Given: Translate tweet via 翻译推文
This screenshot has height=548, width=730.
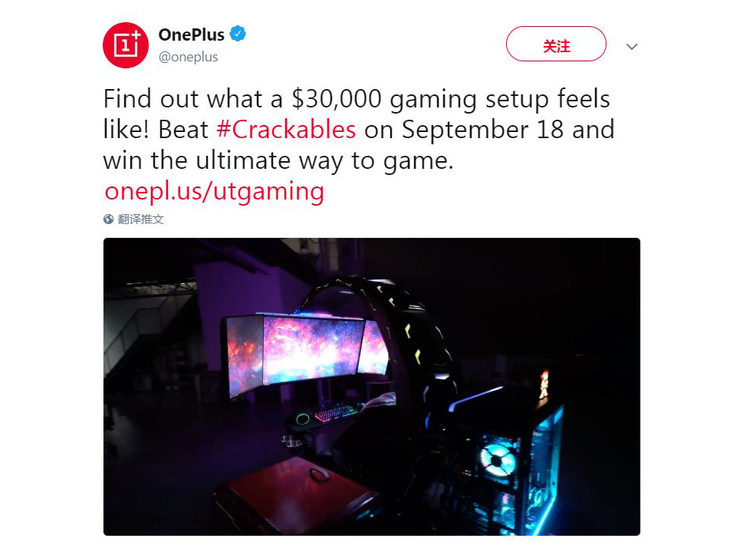Looking at the screenshot, I should 140,219.
